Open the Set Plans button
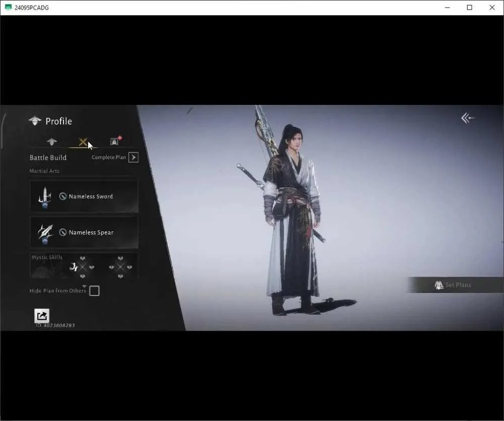 point(456,285)
